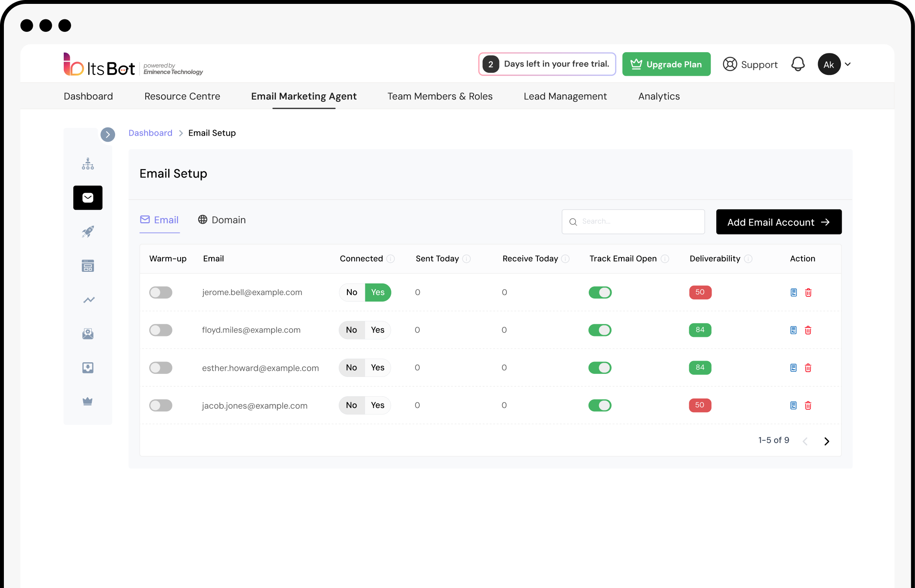The width and height of the screenshot is (915, 588).
Task: Click the Add Email Account button
Action: pyautogui.click(x=778, y=222)
